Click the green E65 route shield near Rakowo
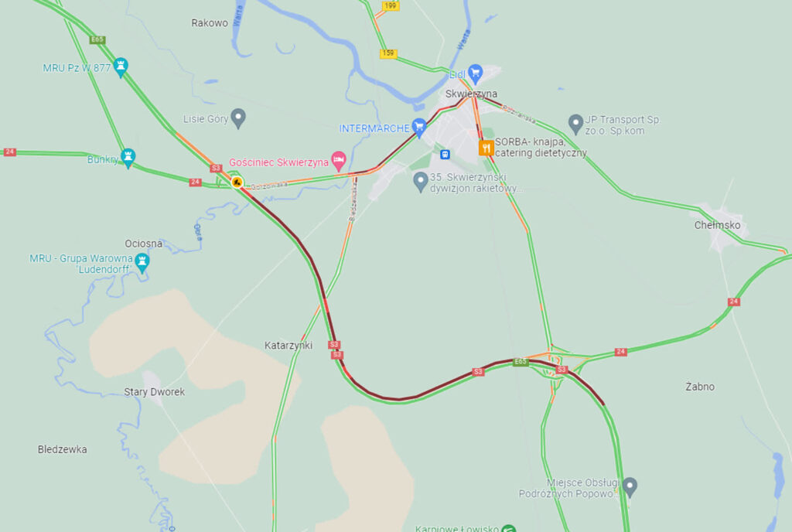Viewport: 792px width, 532px height. pyautogui.click(x=97, y=39)
